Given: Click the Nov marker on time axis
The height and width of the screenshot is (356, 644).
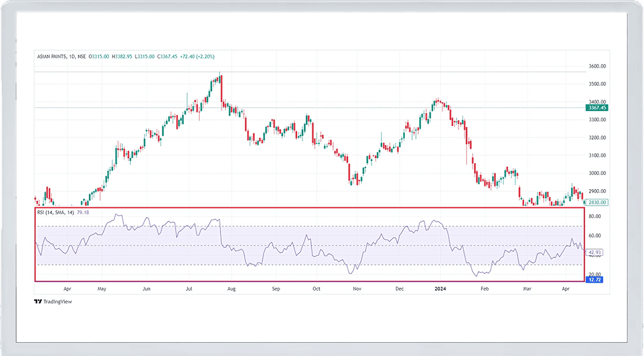Looking at the screenshot, I should pos(357,287).
